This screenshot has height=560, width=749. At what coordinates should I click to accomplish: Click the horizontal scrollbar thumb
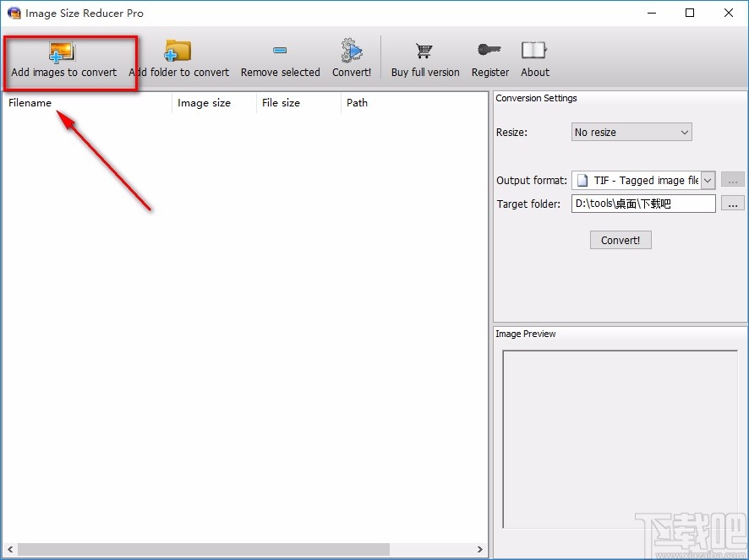[204, 549]
